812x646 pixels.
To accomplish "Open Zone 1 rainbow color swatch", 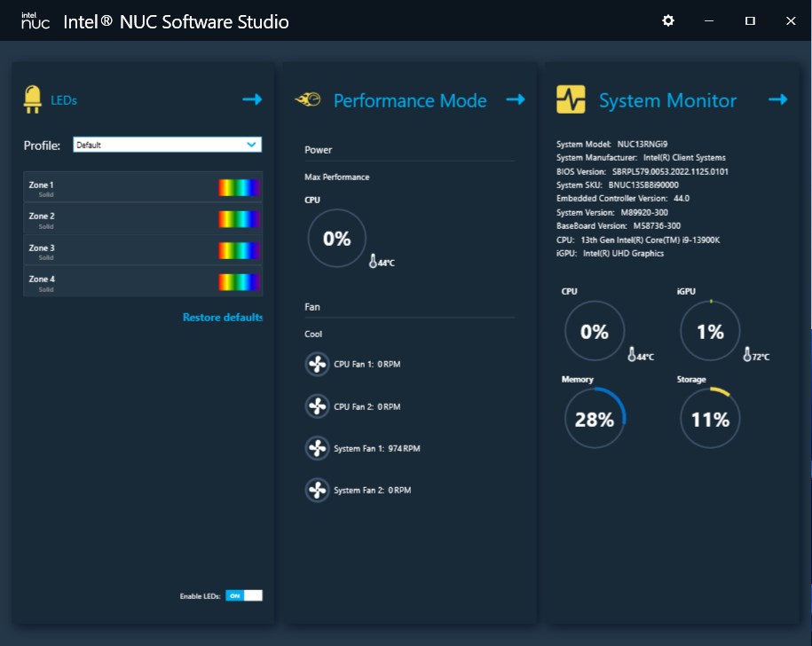I will [x=239, y=187].
